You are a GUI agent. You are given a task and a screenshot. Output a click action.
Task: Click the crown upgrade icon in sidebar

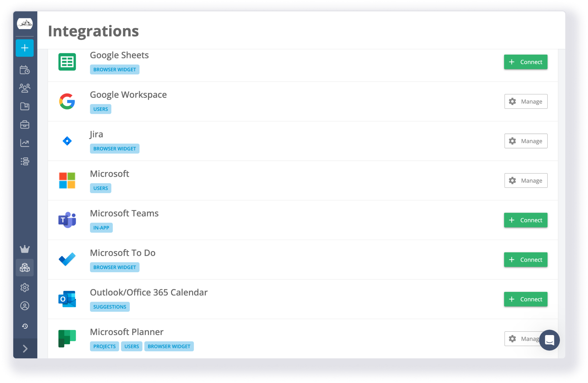(x=25, y=249)
